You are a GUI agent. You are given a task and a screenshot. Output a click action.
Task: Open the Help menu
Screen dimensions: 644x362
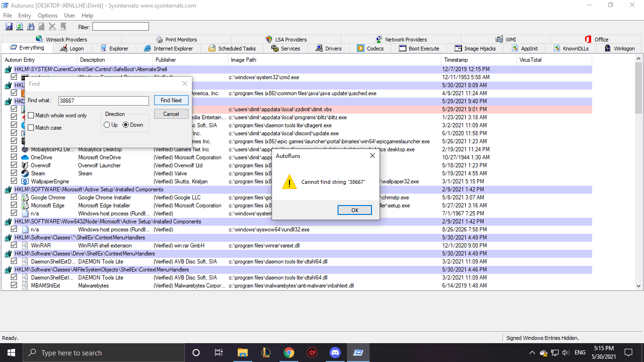coord(88,16)
